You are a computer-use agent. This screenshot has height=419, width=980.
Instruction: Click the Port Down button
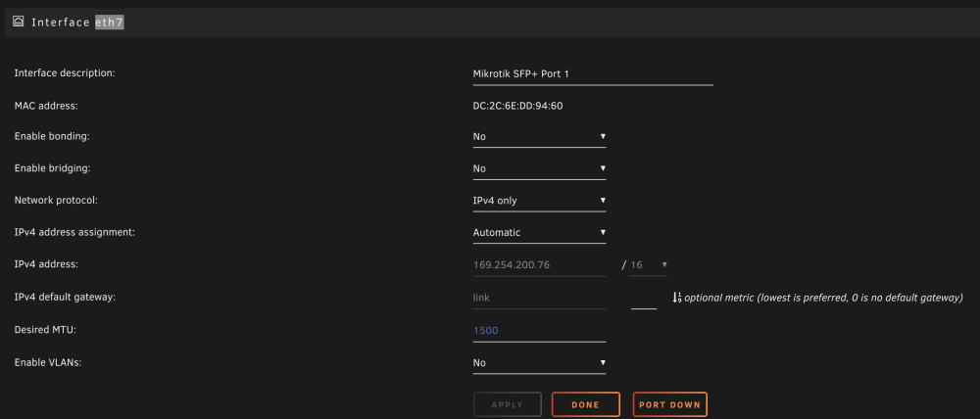point(670,404)
